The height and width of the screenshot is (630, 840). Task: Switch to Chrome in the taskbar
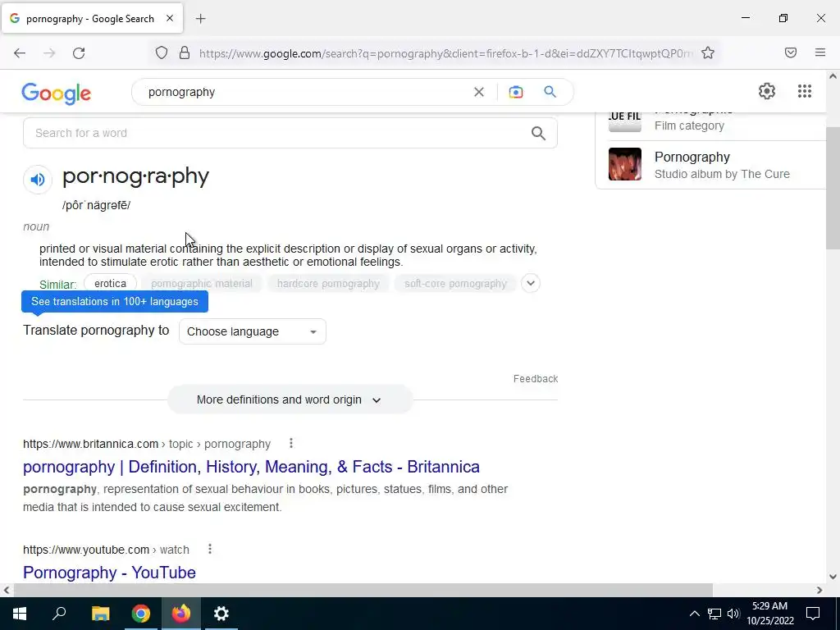pyautogui.click(x=141, y=614)
